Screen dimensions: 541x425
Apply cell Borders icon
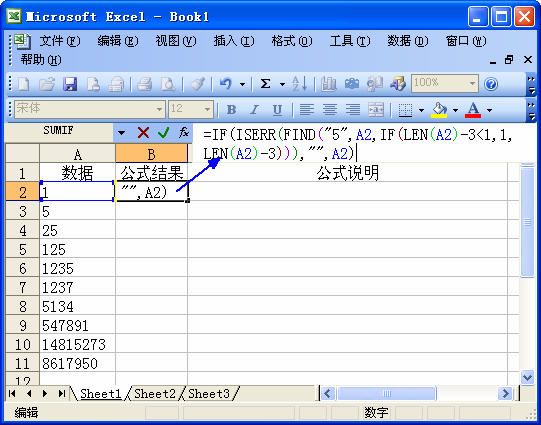click(x=405, y=110)
